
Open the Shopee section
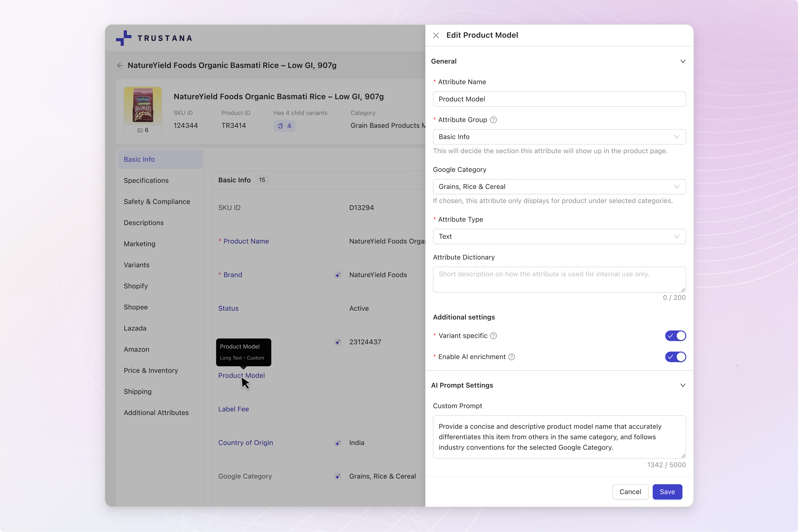point(136,307)
